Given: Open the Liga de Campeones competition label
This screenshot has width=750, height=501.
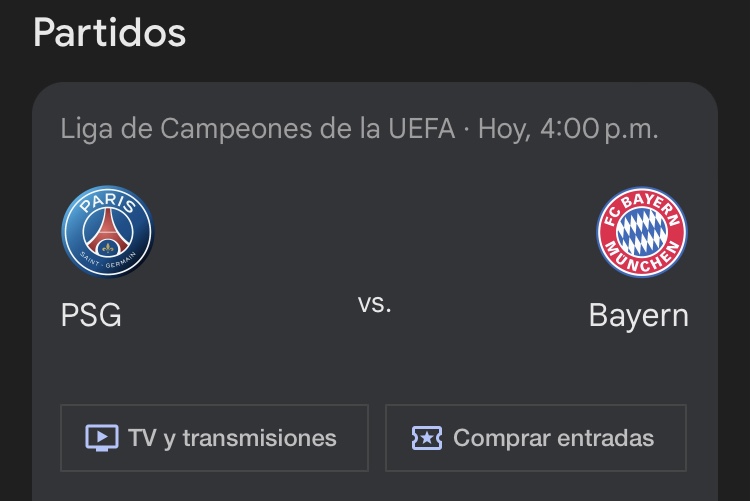Looking at the screenshot, I should [x=200, y=129].
